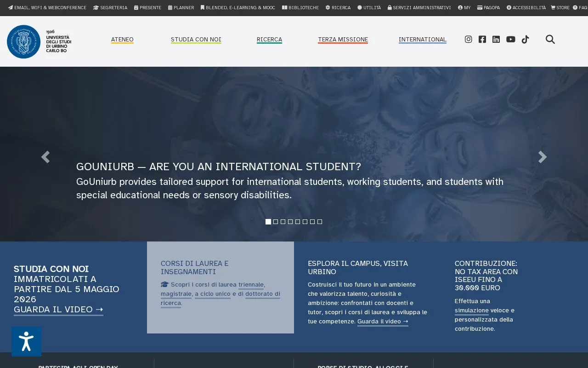Select the second carousel indicator
Viewport: 588px width, 368px height.
(276, 222)
